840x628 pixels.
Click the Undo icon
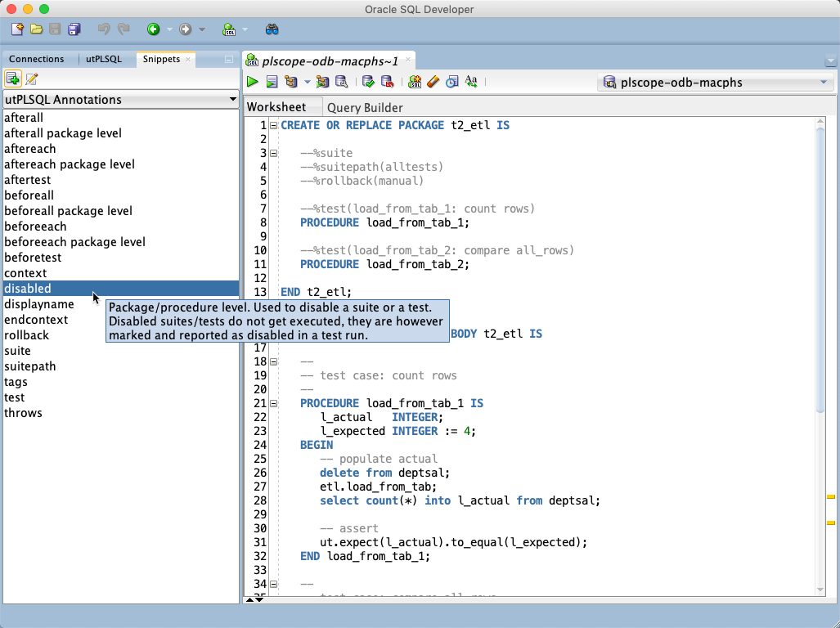(x=104, y=29)
